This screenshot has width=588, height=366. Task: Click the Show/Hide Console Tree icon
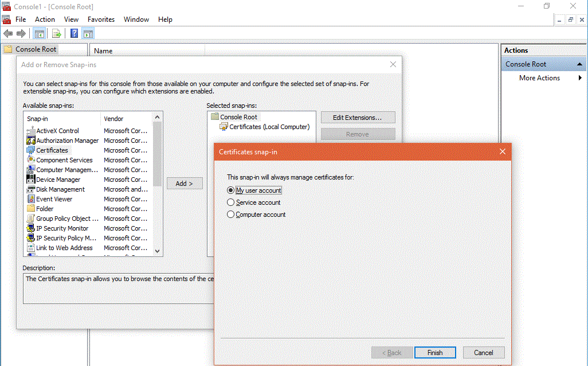(40, 33)
